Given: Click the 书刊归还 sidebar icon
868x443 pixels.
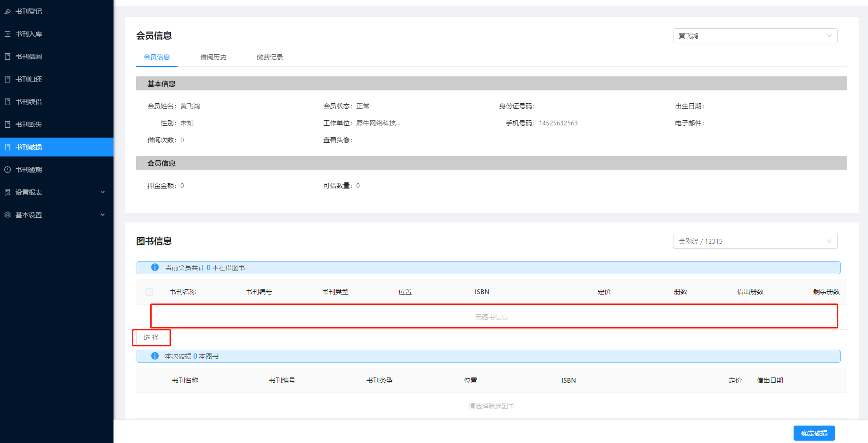Looking at the screenshot, I should pyautogui.click(x=8, y=79).
